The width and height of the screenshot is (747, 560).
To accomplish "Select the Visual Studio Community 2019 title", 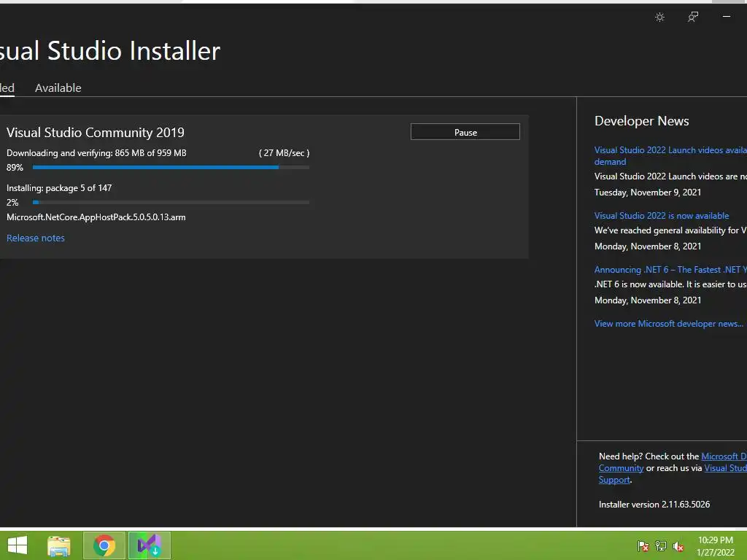I will [96, 133].
